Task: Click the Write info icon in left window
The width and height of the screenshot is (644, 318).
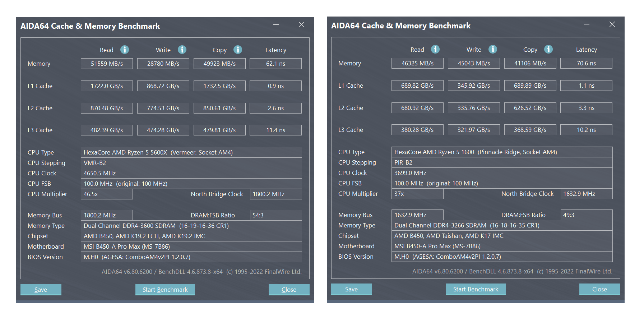Action: tap(182, 50)
